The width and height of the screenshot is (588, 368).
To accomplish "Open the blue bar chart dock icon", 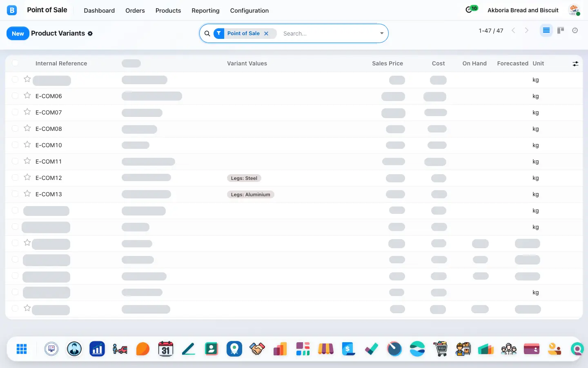I will pyautogui.click(x=97, y=349).
